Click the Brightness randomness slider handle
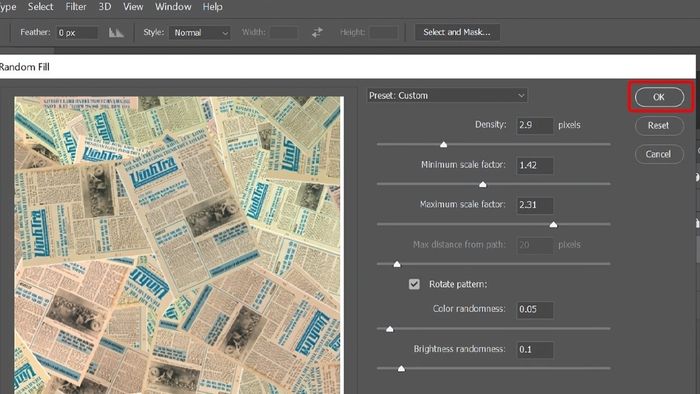This screenshot has height=394, width=700. (401, 368)
